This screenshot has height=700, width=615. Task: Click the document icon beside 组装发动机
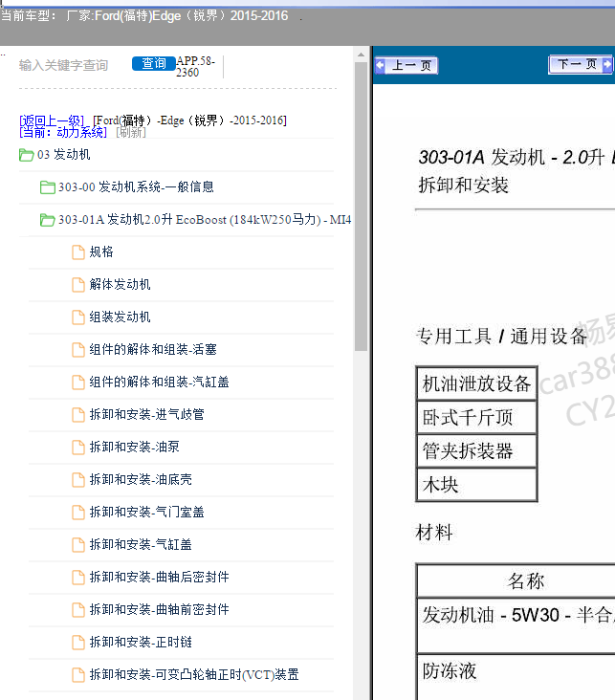click(78, 317)
